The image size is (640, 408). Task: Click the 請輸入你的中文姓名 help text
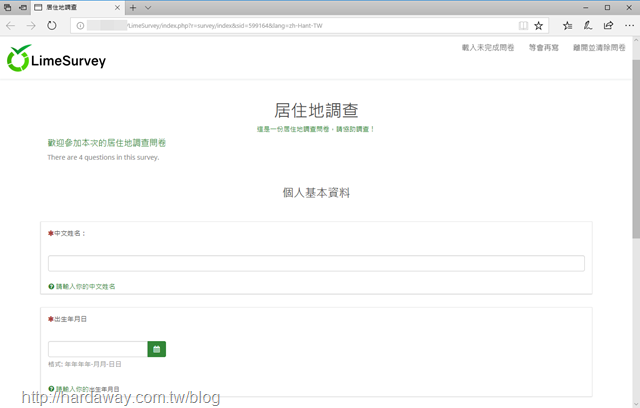[85, 286]
